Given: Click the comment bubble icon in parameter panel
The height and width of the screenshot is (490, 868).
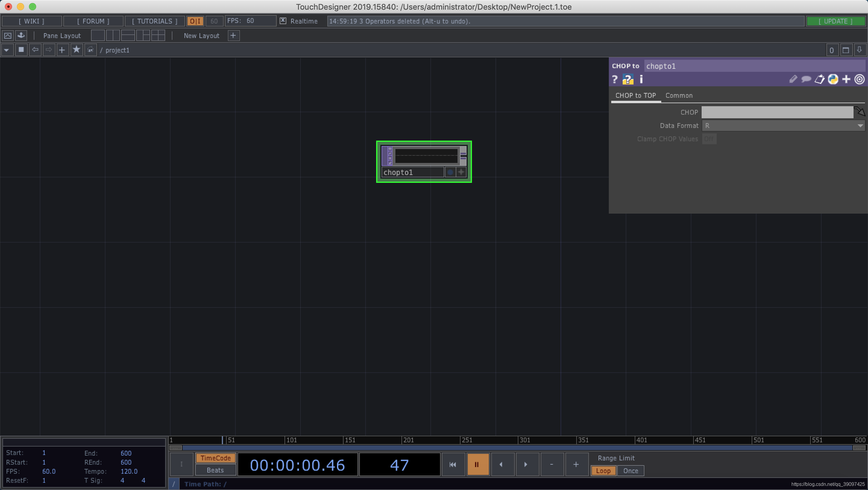Looking at the screenshot, I should (806, 80).
